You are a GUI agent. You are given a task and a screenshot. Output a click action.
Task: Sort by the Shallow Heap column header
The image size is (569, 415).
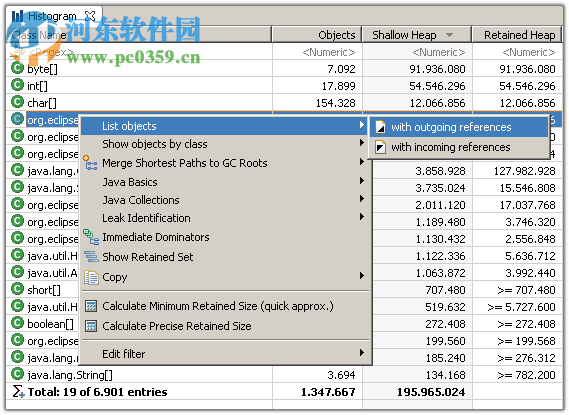pyautogui.click(x=417, y=35)
